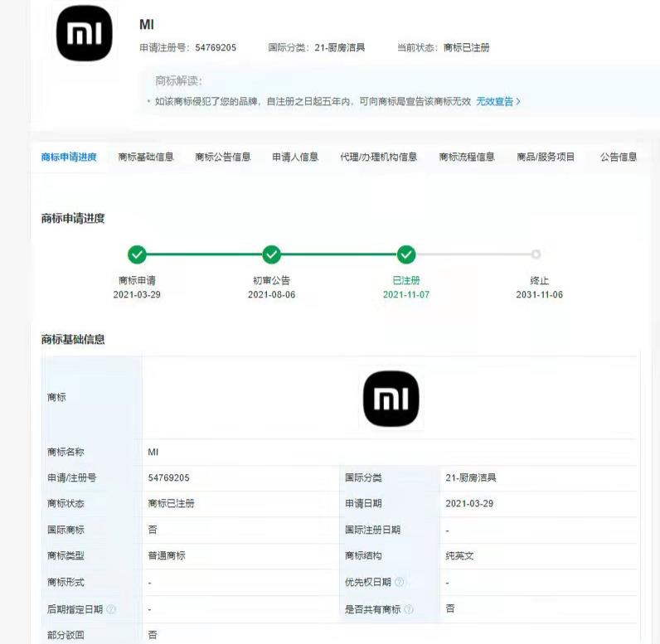Click the date 2021-03-29 under 商标申请
Image resolution: width=660 pixels, height=644 pixels.
(137, 294)
